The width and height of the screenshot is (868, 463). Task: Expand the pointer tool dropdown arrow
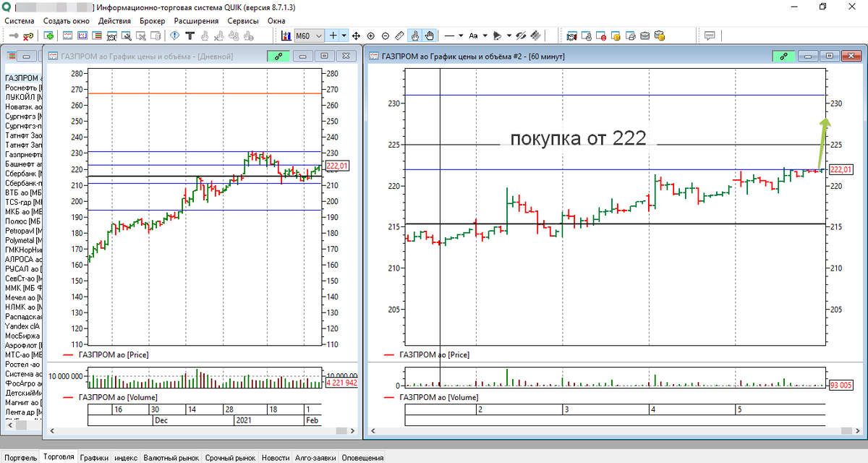pyautogui.click(x=509, y=35)
